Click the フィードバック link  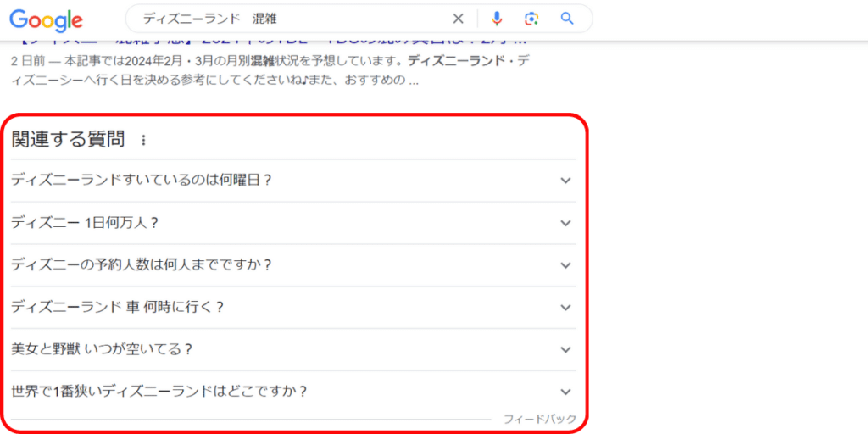pyautogui.click(x=540, y=419)
